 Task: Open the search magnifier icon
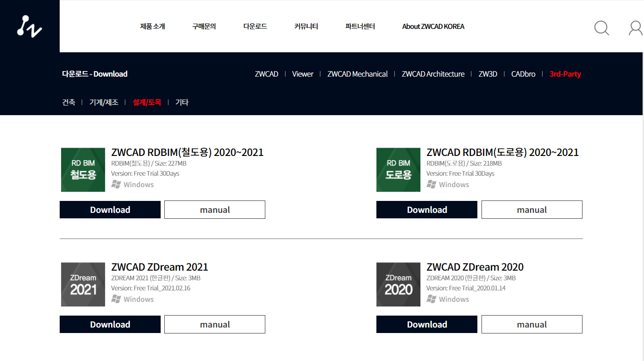pyautogui.click(x=601, y=28)
